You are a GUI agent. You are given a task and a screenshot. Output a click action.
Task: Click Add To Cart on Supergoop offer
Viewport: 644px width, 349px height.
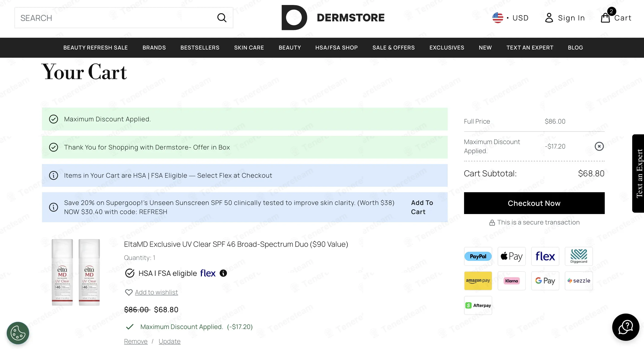click(422, 207)
